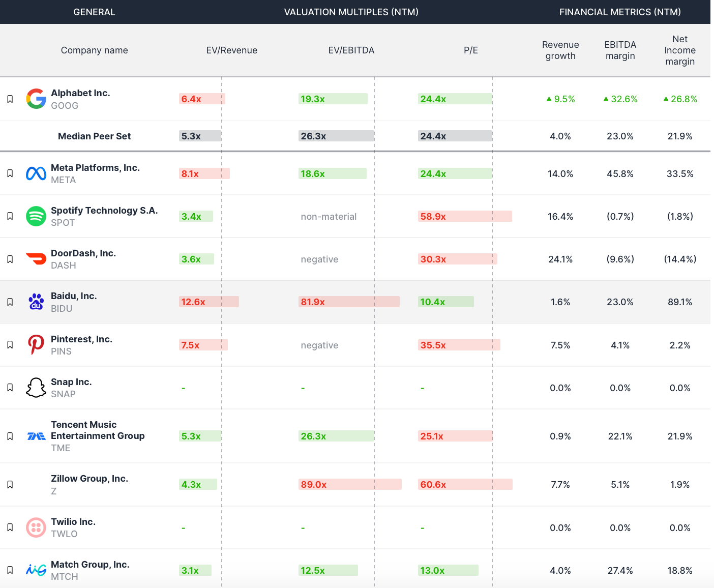Viewport: 714px width, 588px height.
Task: Select the DoorDash logo icon
Action: pyautogui.click(x=36, y=258)
